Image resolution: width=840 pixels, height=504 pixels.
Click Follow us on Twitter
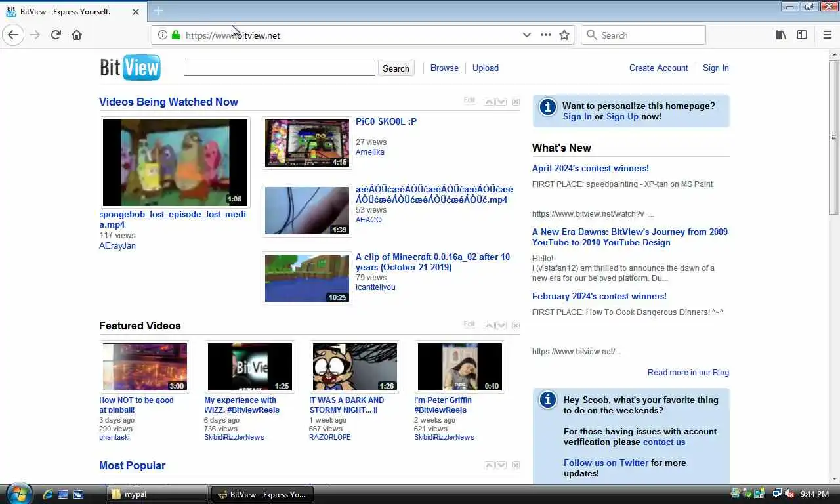tap(606, 463)
